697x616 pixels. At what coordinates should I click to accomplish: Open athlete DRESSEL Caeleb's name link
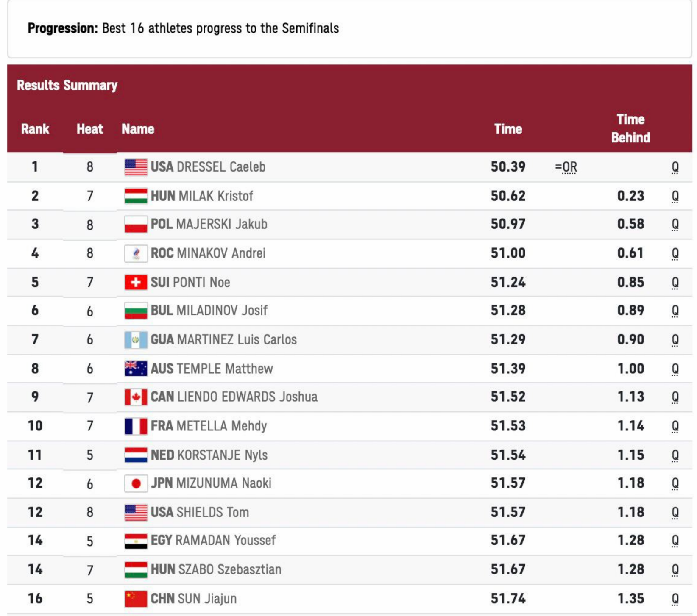[221, 167]
